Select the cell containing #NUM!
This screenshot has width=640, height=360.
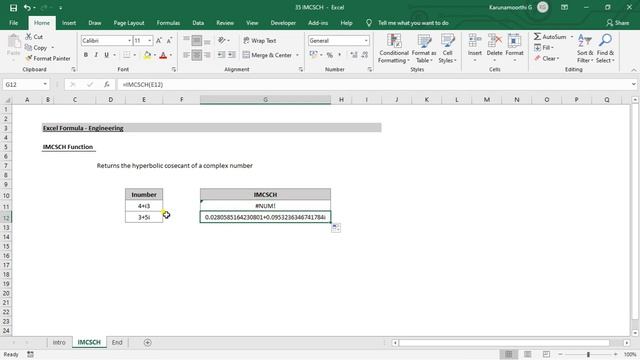click(x=265, y=206)
